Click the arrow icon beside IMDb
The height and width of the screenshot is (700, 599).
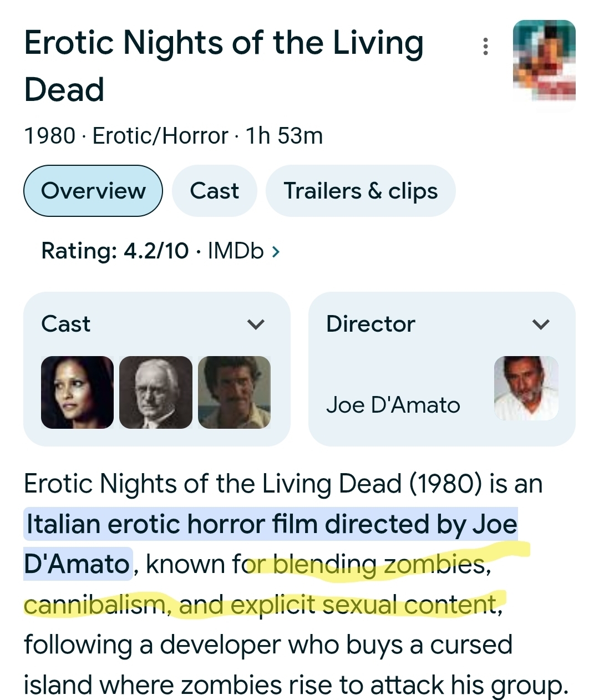coord(276,252)
